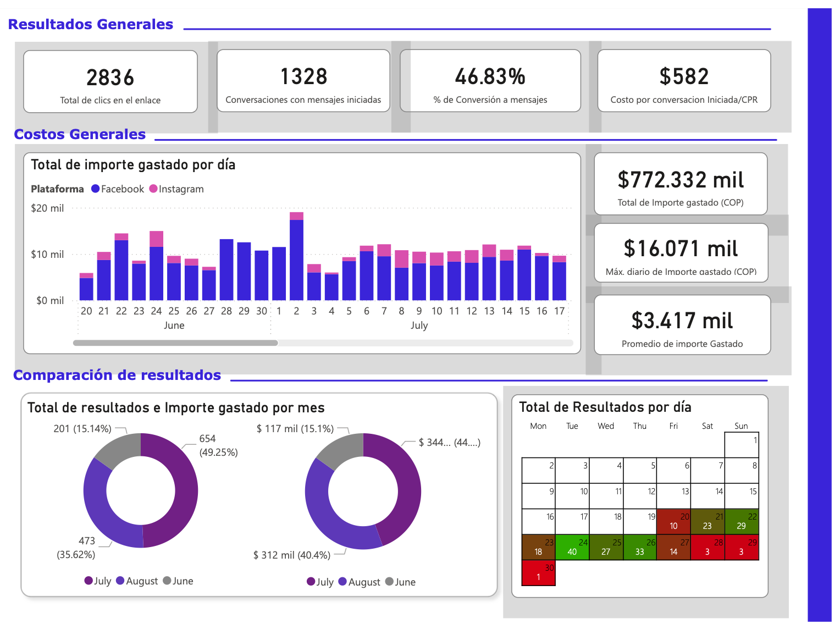The width and height of the screenshot is (840, 629).
Task: Click the July segment labeled 654 (49.25%)
Action: [x=181, y=489]
